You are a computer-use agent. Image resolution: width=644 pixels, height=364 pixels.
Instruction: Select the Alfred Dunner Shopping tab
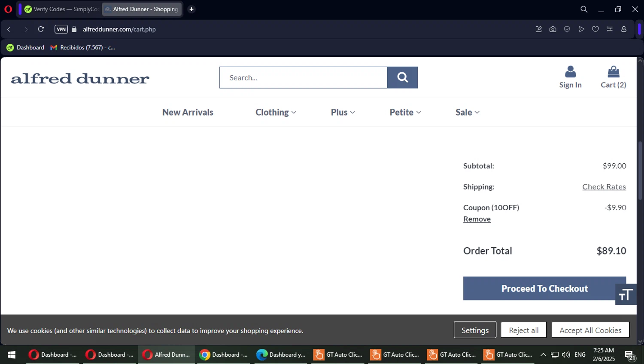[142, 9]
